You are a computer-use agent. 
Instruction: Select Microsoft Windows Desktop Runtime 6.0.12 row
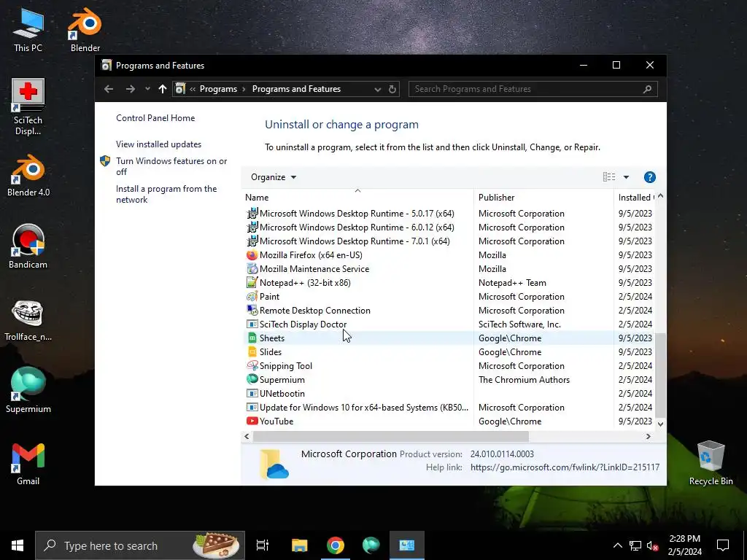[449, 227]
